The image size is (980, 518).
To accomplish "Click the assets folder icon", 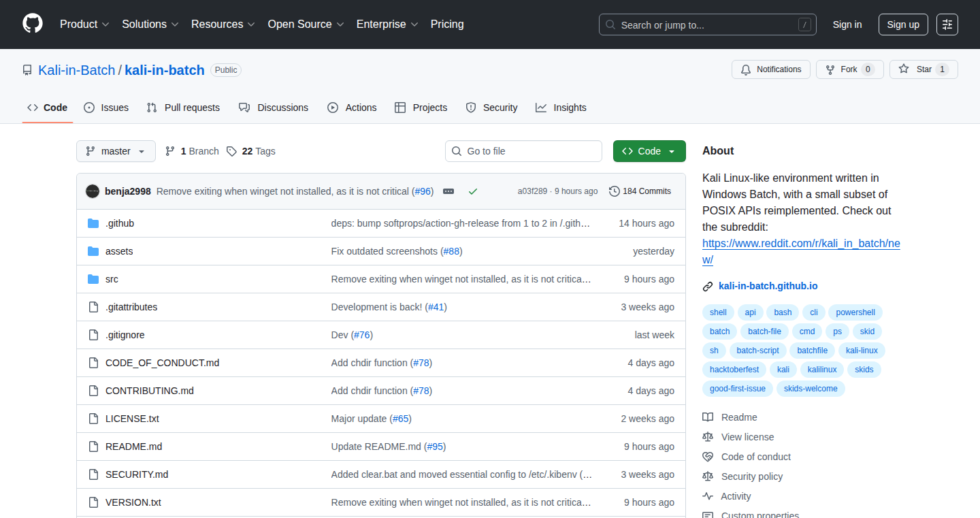I will pos(93,251).
